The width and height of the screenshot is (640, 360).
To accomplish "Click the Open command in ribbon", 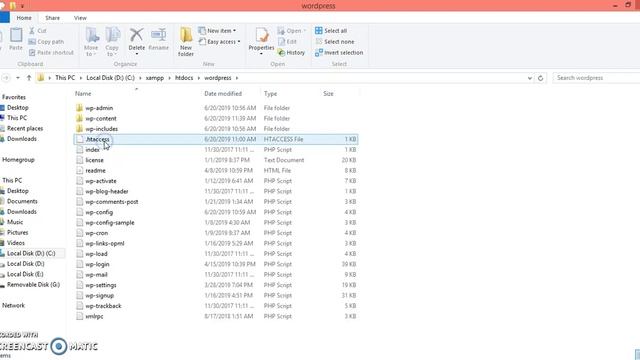I will 291,31.
